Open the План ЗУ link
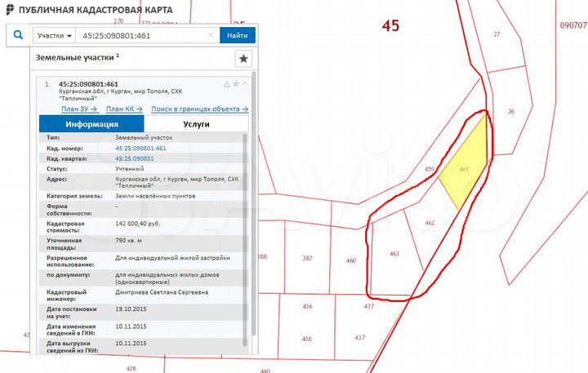Image resolution: width=588 pixels, height=373 pixels. click(79, 109)
